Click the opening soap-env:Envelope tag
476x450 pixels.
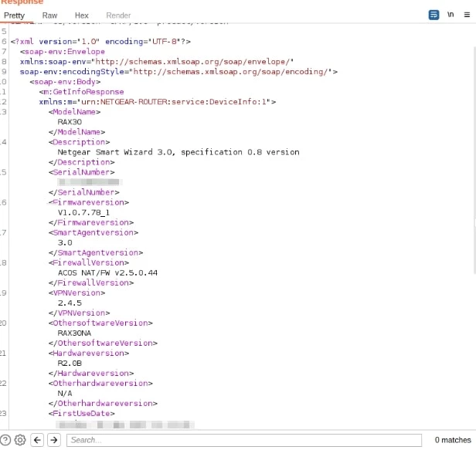click(x=55, y=52)
